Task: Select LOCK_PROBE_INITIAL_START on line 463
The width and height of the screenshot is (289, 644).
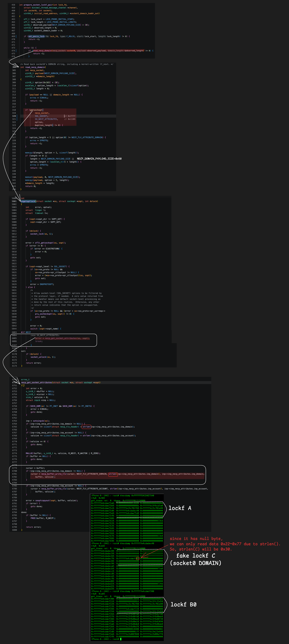Action: (x=59, y=19)
